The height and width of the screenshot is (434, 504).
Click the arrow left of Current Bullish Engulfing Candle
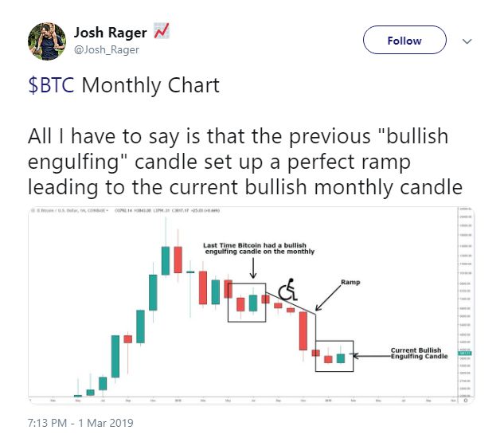(x=371, y=356)
